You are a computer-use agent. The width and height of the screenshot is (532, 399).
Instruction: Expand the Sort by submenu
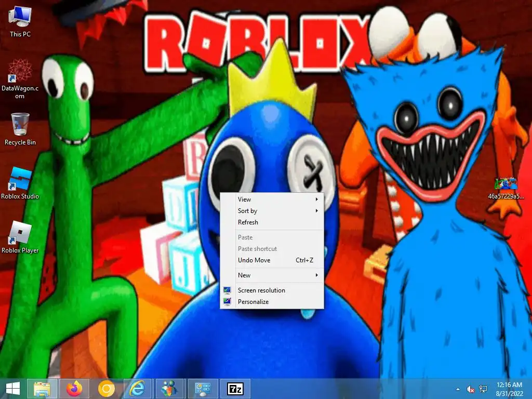pyautogui.click(x=272, y=211)
